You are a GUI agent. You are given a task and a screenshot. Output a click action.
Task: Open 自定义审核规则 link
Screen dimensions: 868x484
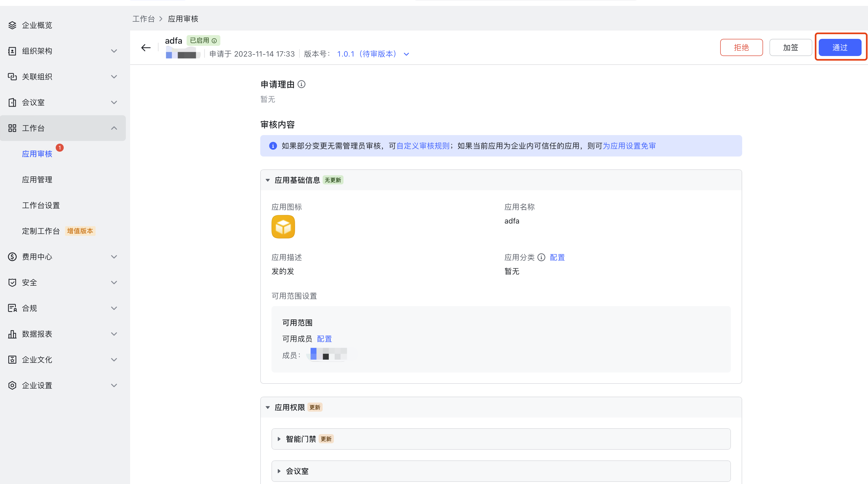[423, 146]
